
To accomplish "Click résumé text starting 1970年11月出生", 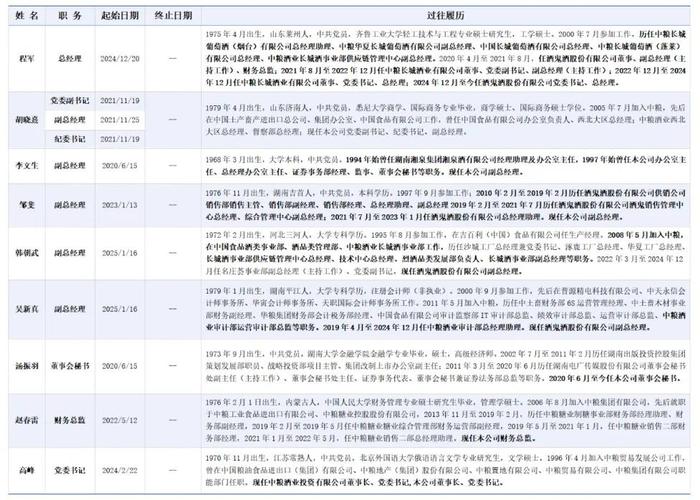I will pyautogui.click(x=446, y=470).
